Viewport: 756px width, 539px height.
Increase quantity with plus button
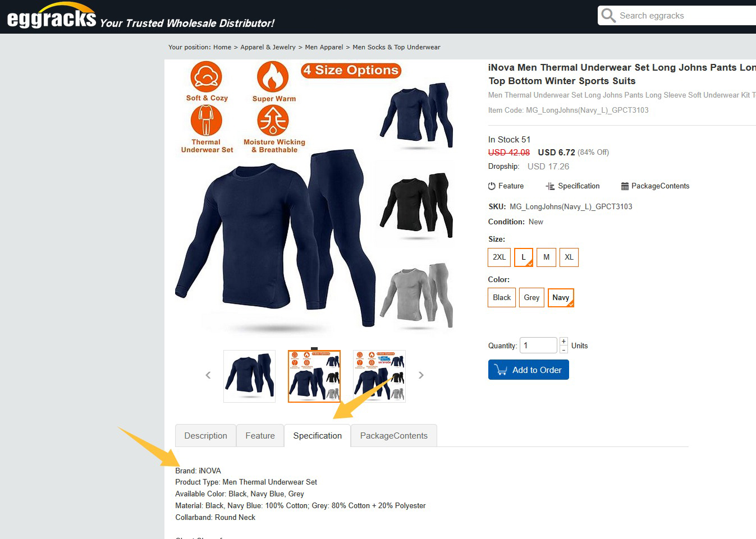pyautogui.click(x=563, y=341)
